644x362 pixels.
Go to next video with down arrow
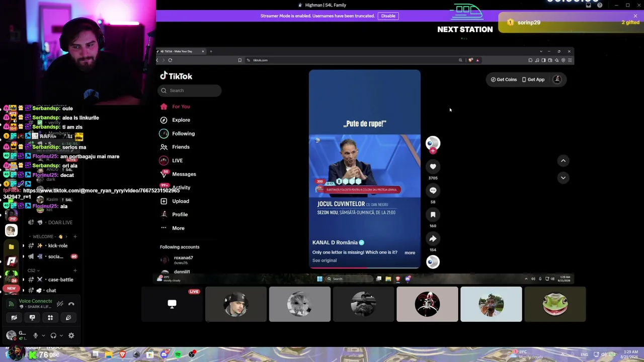tap(563, 177)
